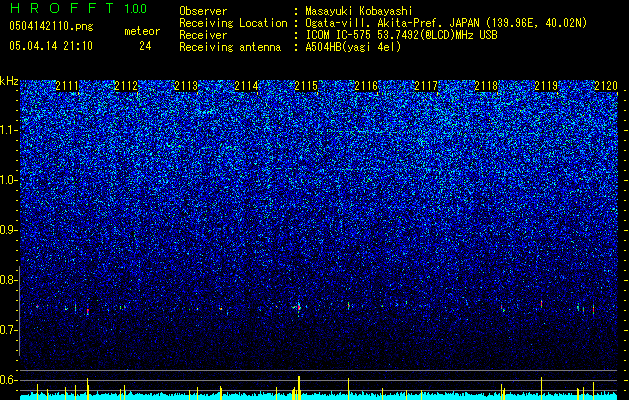
Task: Click the 2116 time marker
Action: pyautogui.click(x=366, y=85)
